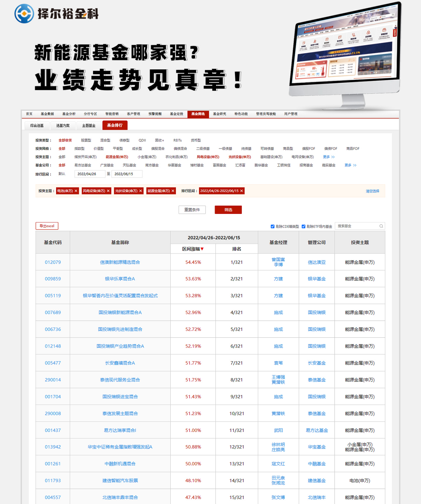This screenshot has width=421, height=504.
Task: Open the 基金研究 menu
Action: pyautogui.click(x=219, y=114)
